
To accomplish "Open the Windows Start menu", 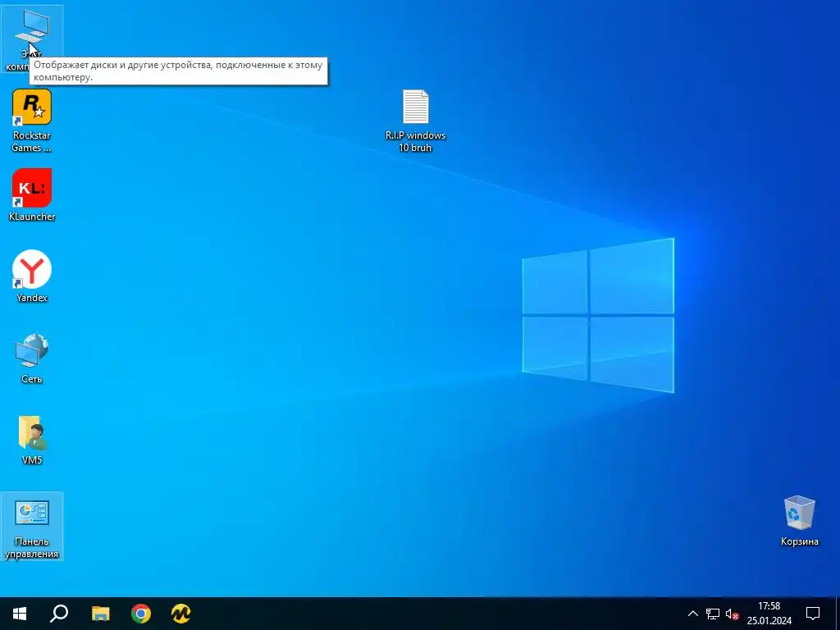I will point(20,614).
